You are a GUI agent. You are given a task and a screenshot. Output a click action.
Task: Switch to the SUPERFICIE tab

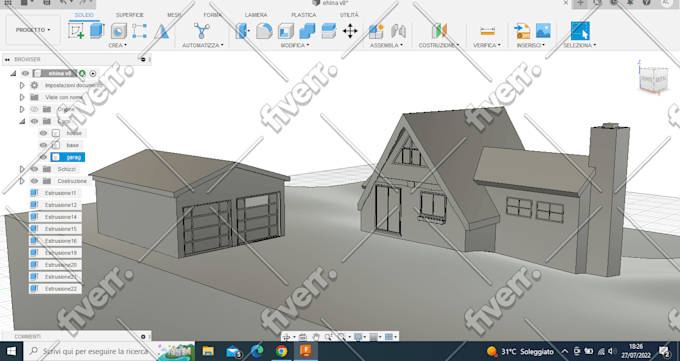130,15
